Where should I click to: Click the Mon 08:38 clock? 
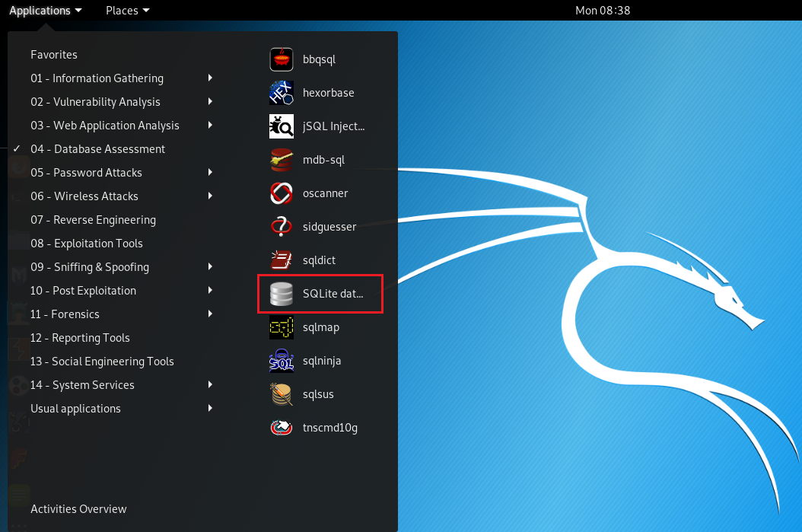point(603,10)
